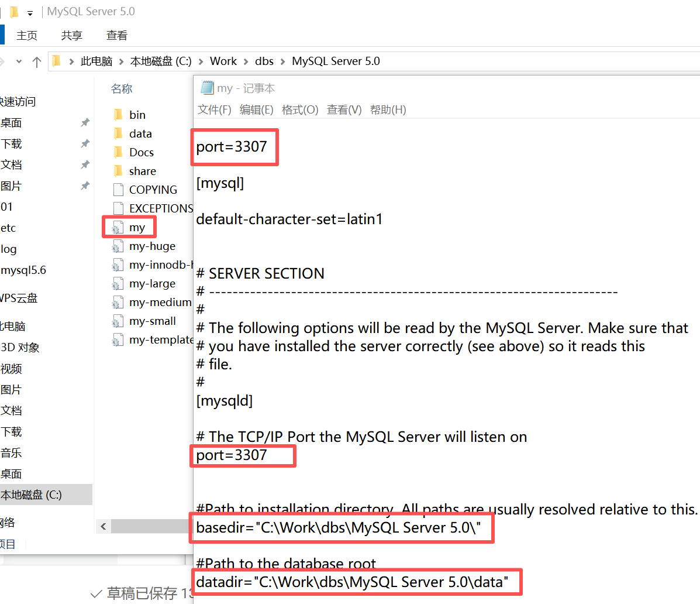Expand the chevron before 此电脑 in address bar
This screenshot has height=604, width=700.
point(71,61)
